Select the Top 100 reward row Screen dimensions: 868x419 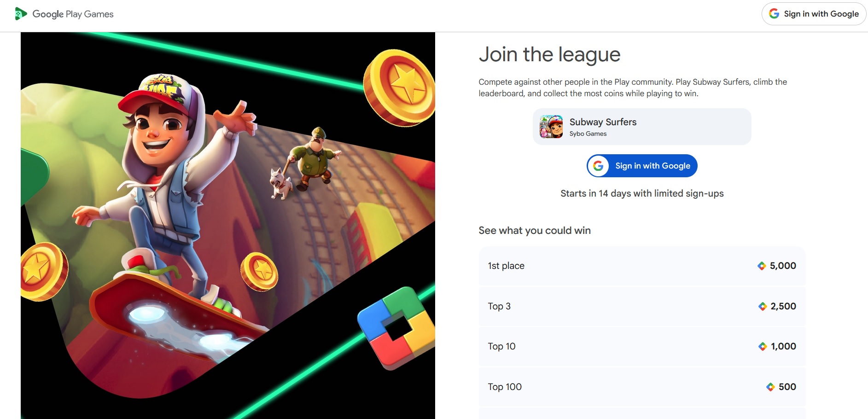642,387
